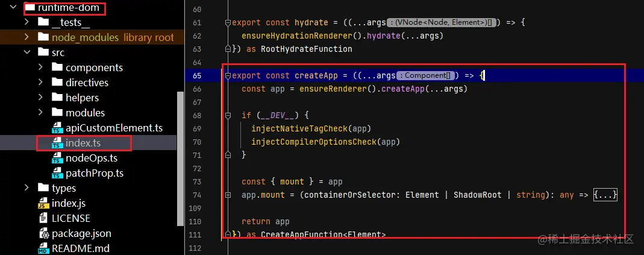The height and width of the screenshot is (255, 644).
Task: Click the __tests__ folder icon
Action: (43, 22)
